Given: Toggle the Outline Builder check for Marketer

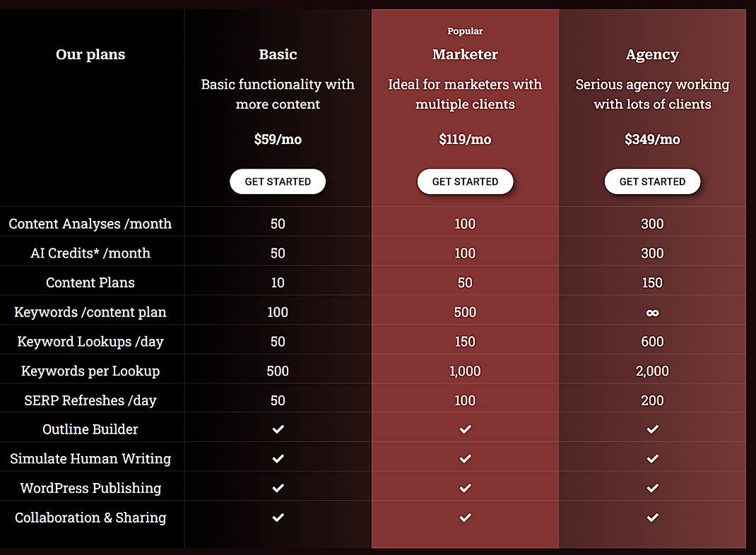Looking at the screenshot, I should [465, 429].
